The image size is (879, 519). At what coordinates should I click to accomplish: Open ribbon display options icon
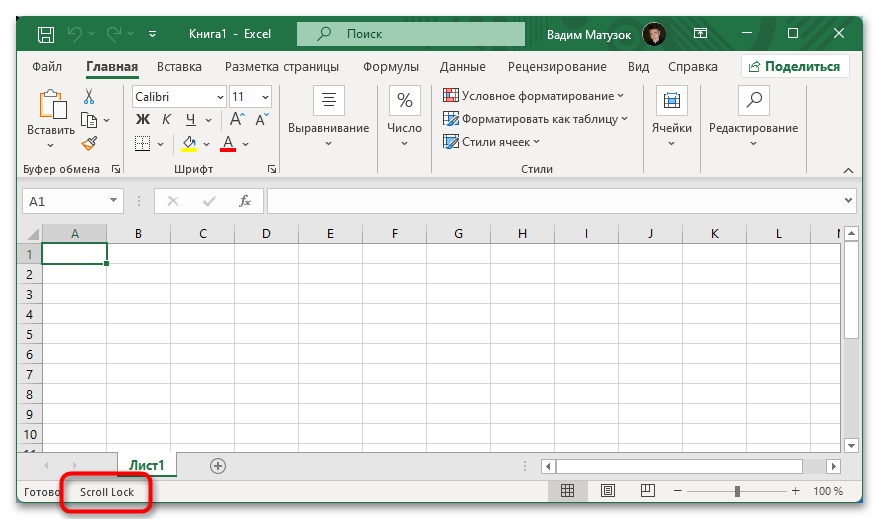click(700, 34)
